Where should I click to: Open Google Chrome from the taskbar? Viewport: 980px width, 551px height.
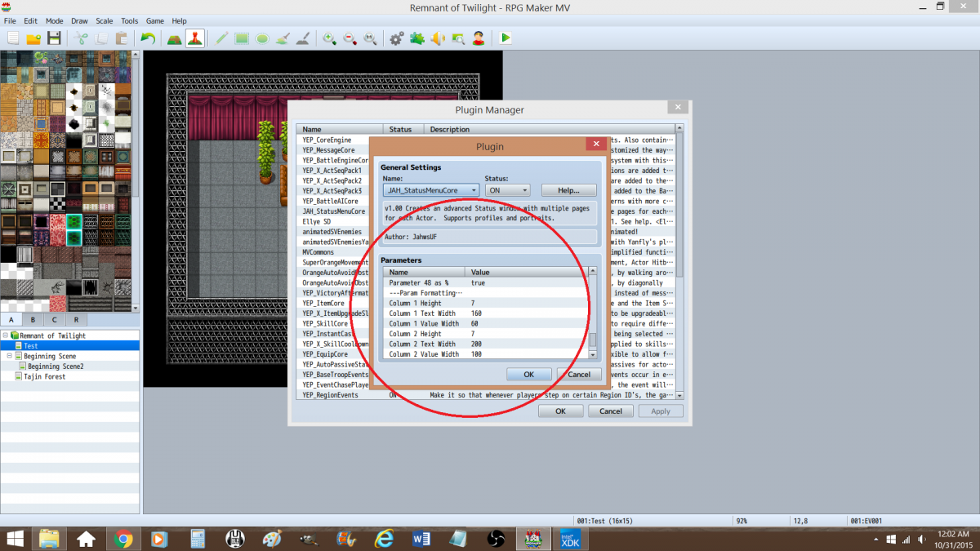coord(124,539)
